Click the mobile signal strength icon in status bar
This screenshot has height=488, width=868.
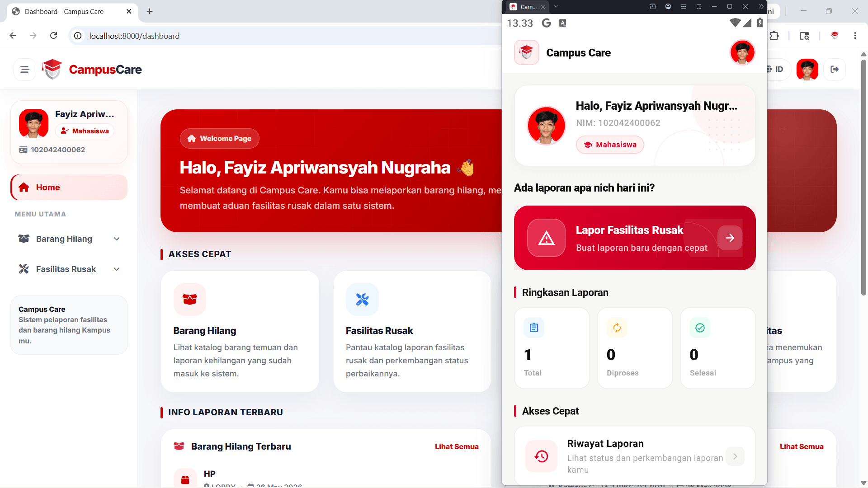tap(747, 23)
